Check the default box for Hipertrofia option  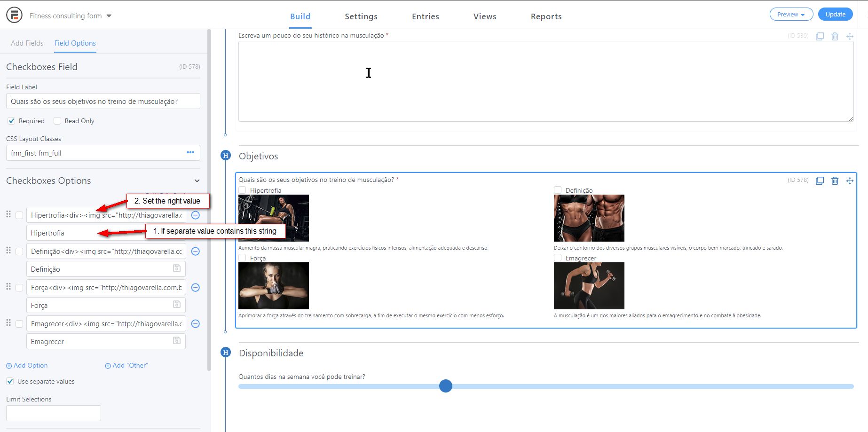19,215
